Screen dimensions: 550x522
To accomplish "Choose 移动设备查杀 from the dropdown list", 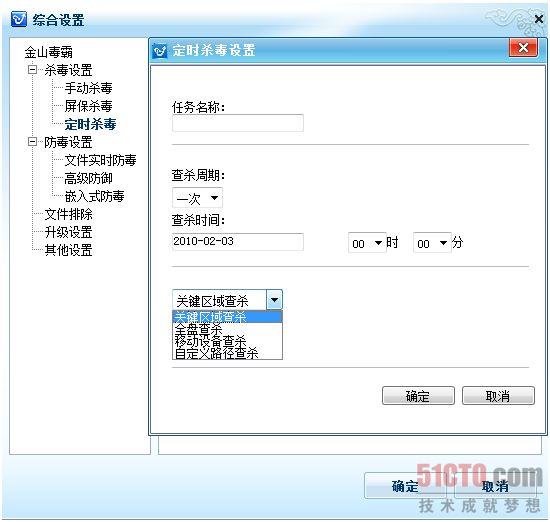I will pos(227,341).
